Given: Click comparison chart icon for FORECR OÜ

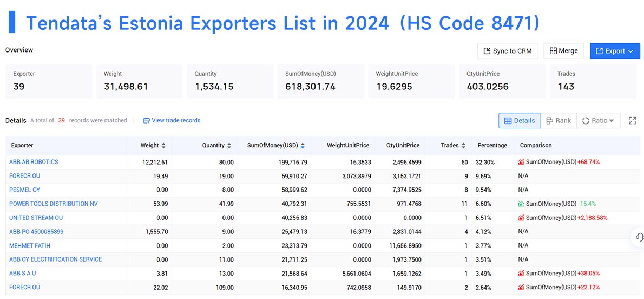Looking at the screenshot, I should click(x=521, y=288).
